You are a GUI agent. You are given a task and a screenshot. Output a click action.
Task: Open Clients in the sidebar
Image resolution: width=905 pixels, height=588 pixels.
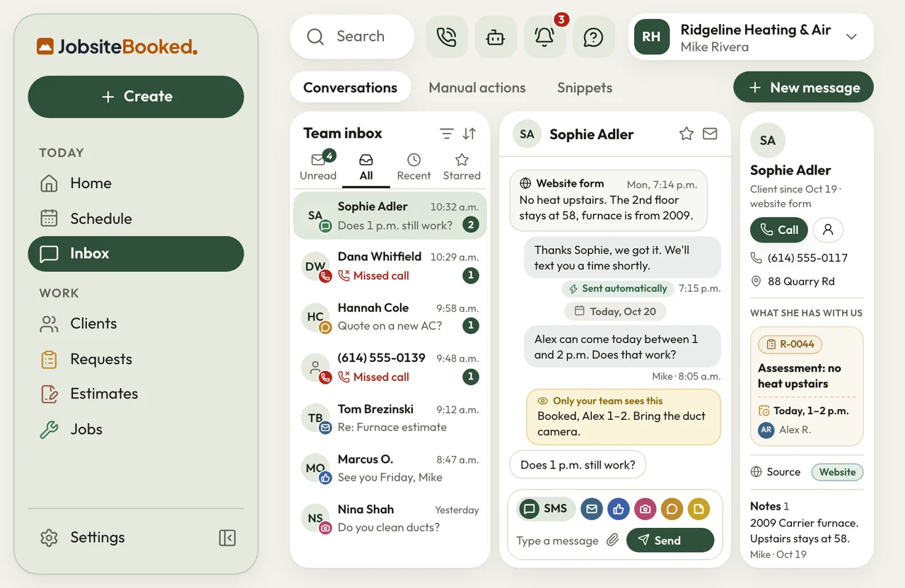coord(136,324)
